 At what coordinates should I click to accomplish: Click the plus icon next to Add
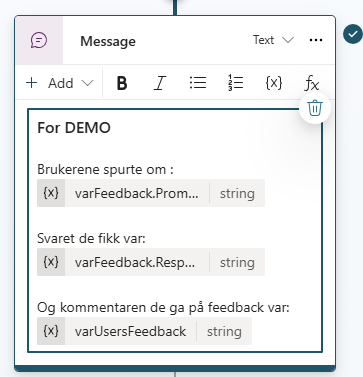point(32,83)
